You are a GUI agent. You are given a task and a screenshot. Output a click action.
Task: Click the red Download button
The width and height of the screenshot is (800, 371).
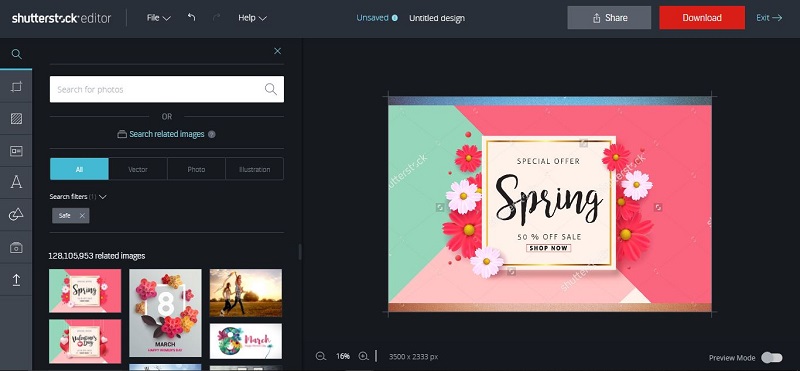[x=702, y=18]
